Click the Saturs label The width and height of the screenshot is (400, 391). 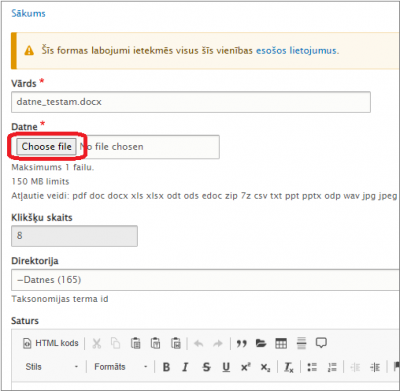(25, 321)
